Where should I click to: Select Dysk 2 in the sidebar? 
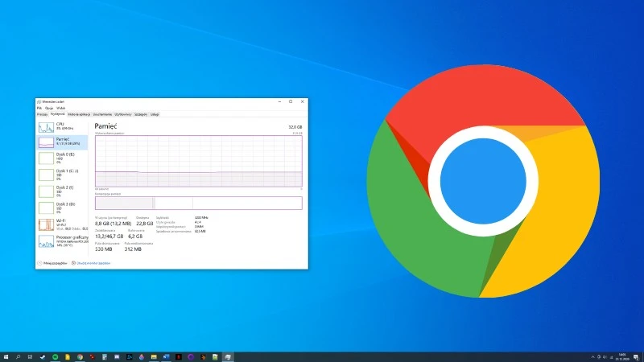(x=63, y=191)
